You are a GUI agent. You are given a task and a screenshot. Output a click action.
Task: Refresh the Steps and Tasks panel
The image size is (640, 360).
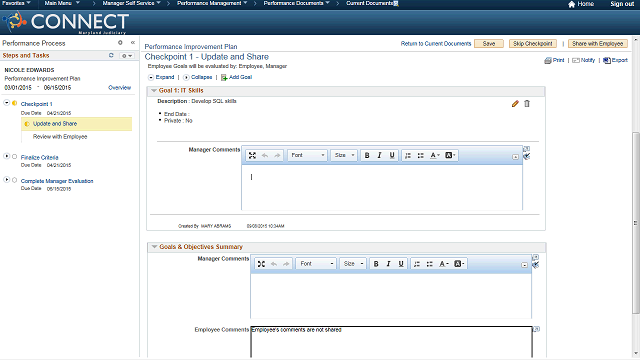click(x=111, y=56)
